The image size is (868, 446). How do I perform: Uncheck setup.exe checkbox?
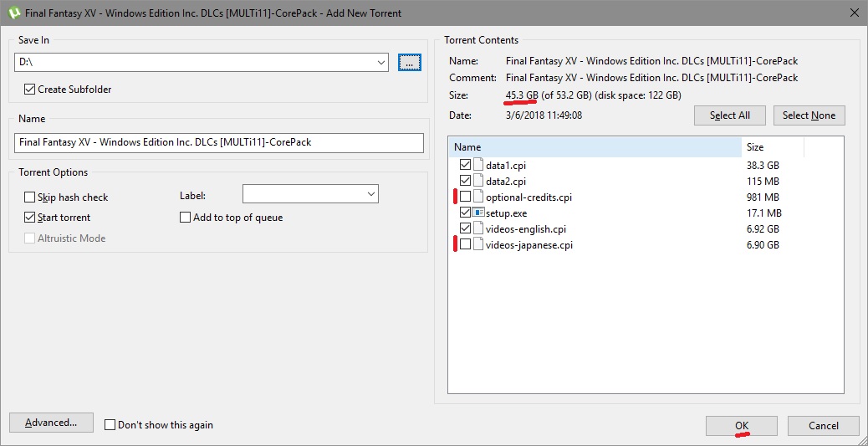tap(465, 213)
